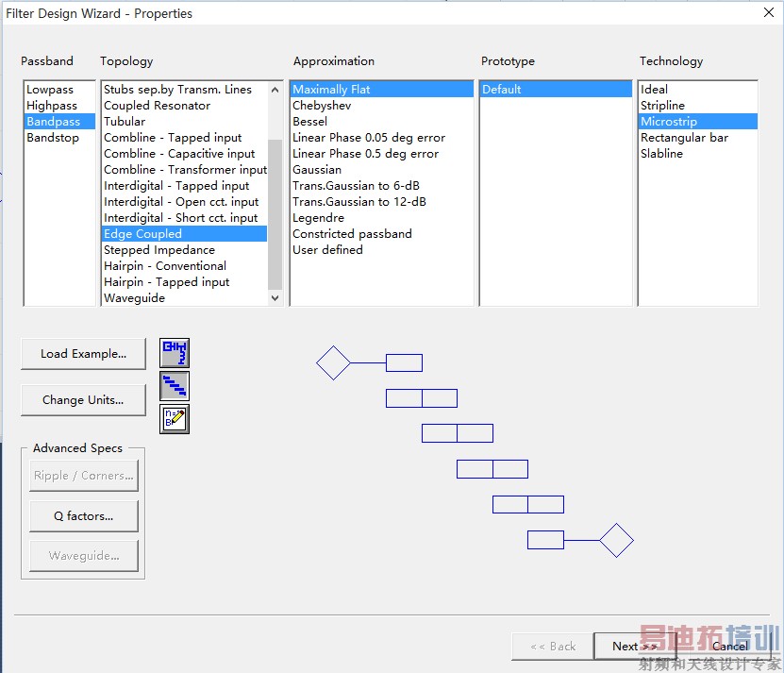Select Edge Coupled topology
The image size is (784, 673).
[x=185, y=234]
